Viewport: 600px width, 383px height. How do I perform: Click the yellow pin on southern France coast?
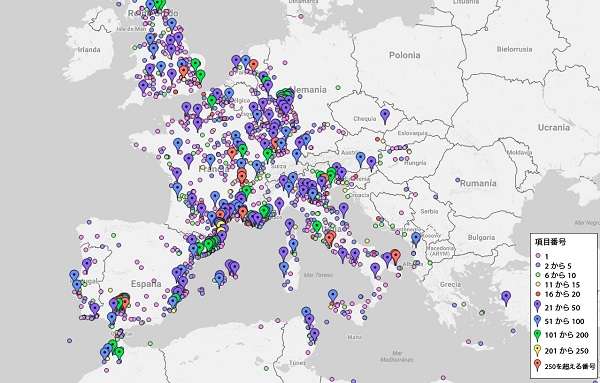pyautogui.click(x=220, y=226)
